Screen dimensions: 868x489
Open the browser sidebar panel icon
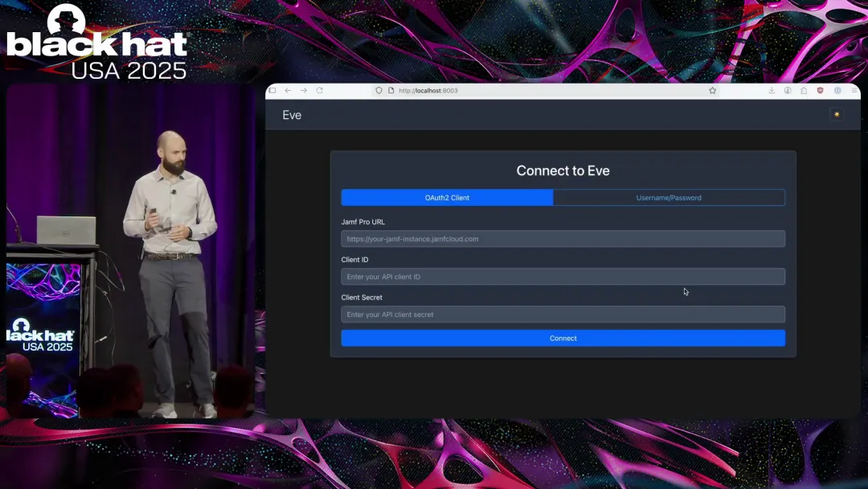point(272,90)
